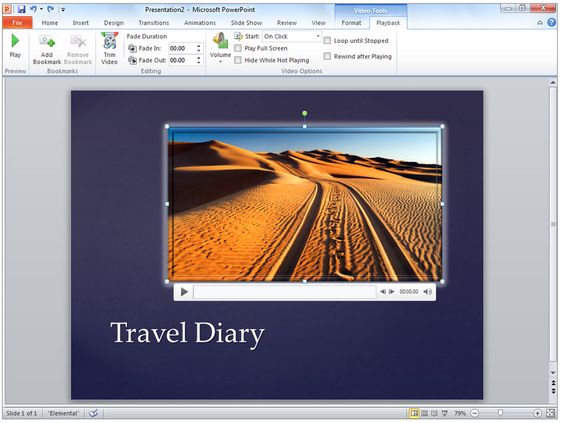This screenshot has width=563, height=423.
Task: Open the Transitions ribbon tab
Action: 154,23
